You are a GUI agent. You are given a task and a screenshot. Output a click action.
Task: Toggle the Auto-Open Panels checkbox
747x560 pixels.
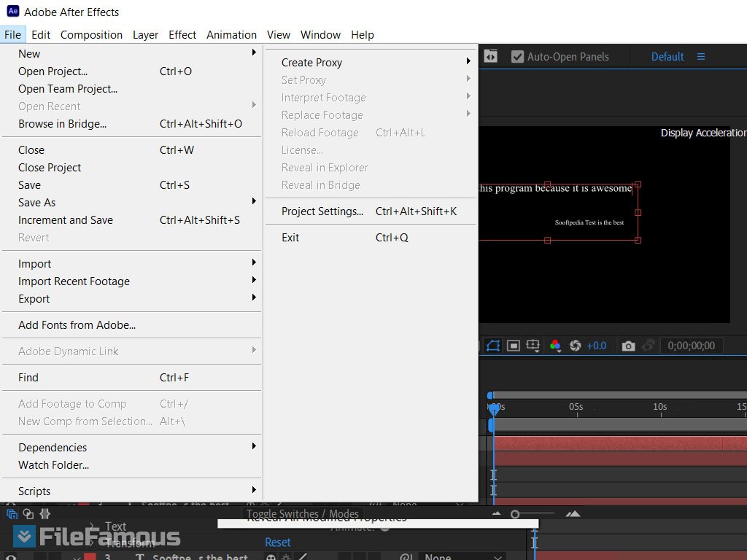[517, 57]
